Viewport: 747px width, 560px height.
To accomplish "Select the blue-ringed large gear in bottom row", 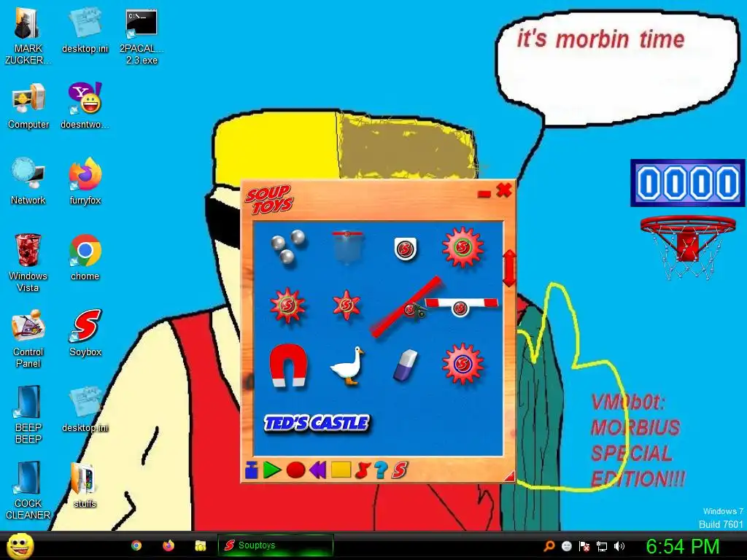I will click(462, 365).
